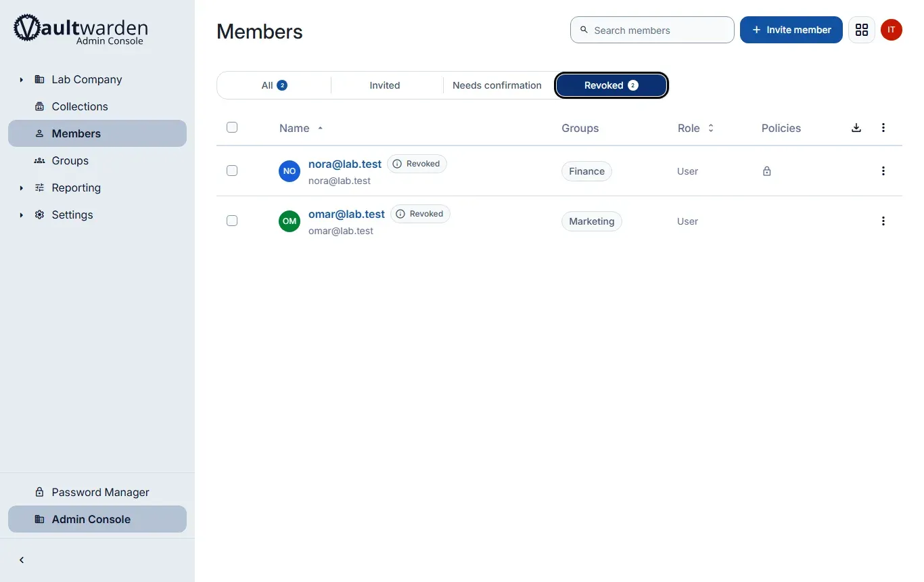Open the product switcher grid icon
Screen dimensions: 924x582
click(x=862, y=30)
